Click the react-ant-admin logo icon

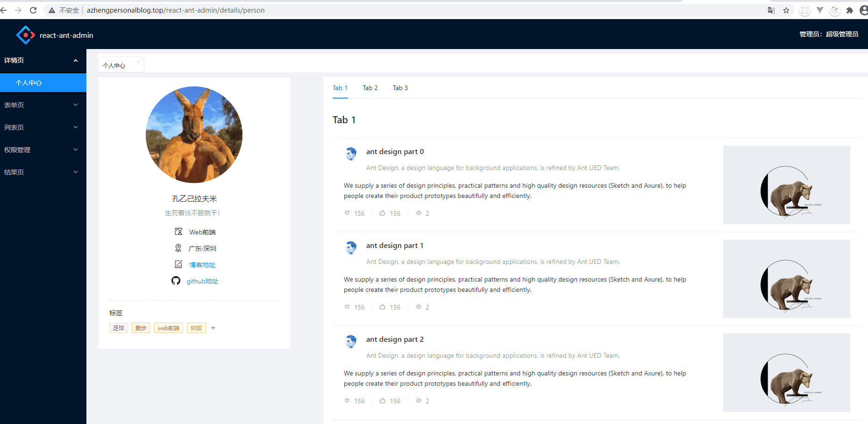pos(26,35)
